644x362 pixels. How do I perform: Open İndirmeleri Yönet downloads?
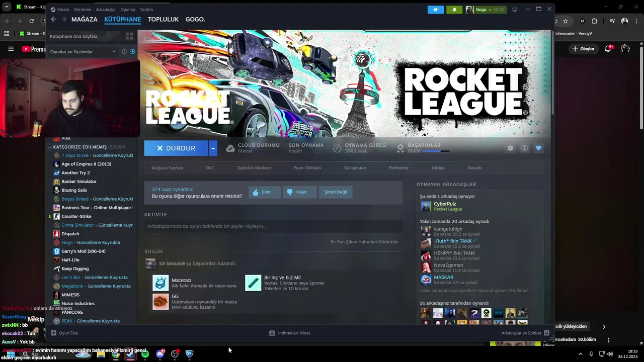[289, 333]
